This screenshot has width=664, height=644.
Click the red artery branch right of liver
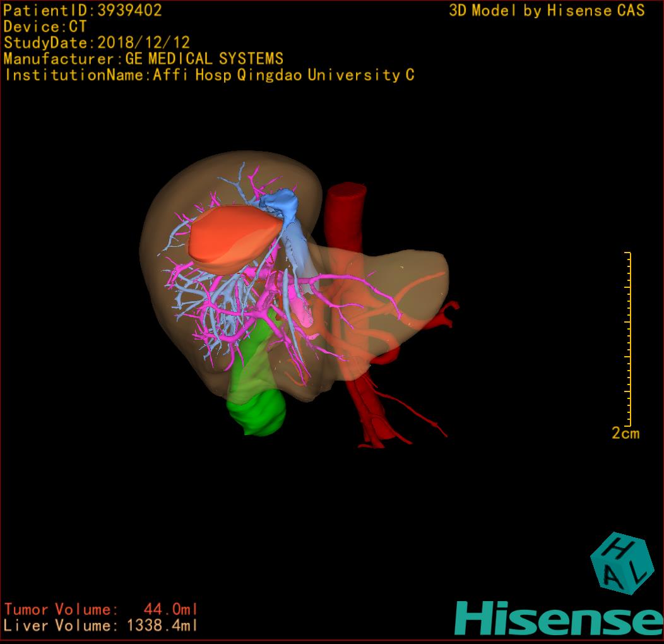[x=449, y=311]
